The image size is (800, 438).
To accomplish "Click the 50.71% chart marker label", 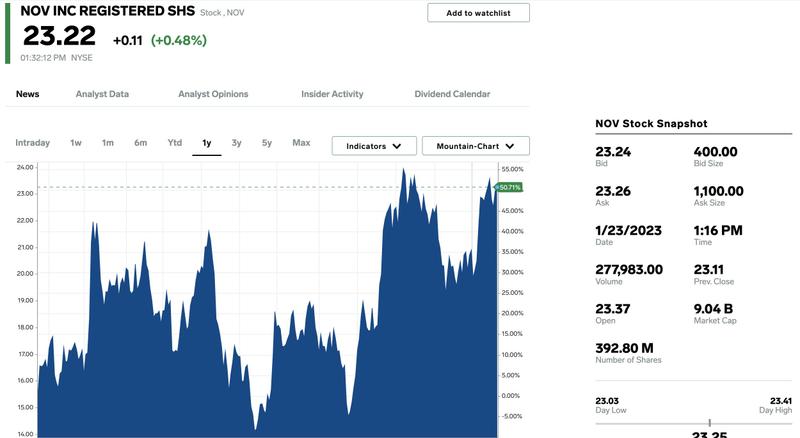I will 509,187.
